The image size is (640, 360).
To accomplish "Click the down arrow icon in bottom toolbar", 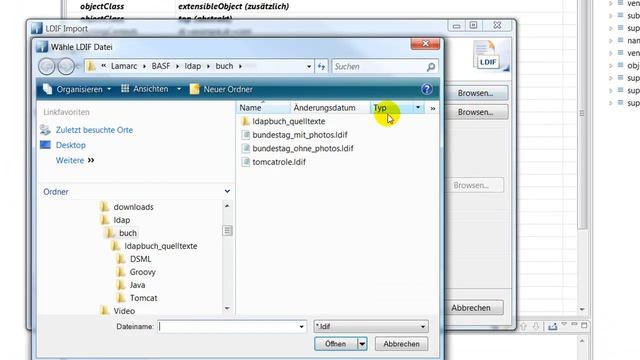I will (x=536, y=326).
